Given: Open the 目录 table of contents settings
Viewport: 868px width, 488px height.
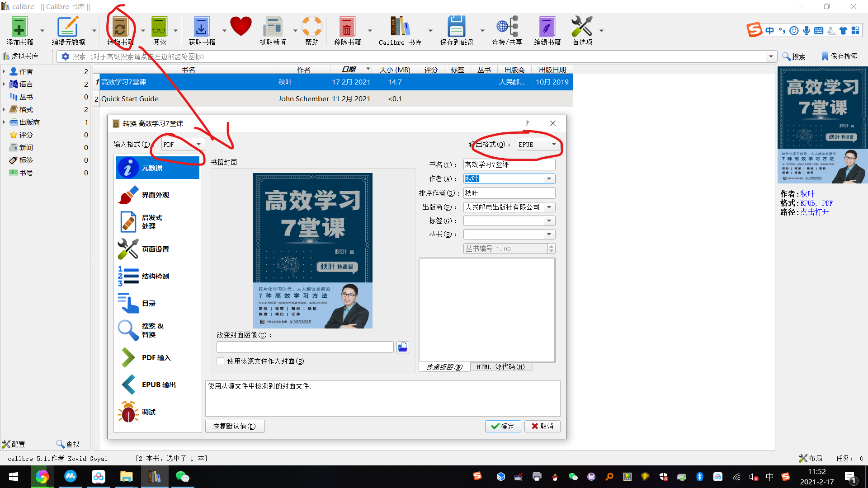Looking at the screenshot, I should tap(149, 303).
